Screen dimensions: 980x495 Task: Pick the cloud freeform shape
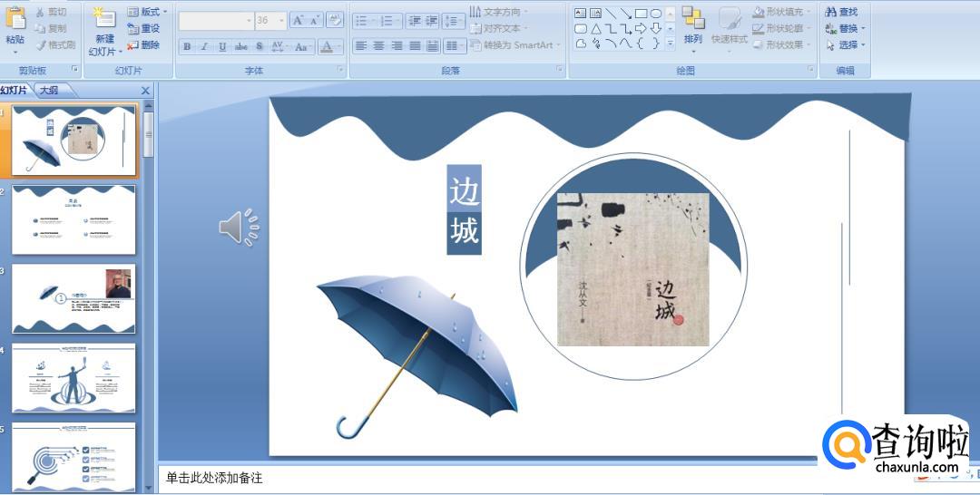pyautogui.click(x=581, y=44)
